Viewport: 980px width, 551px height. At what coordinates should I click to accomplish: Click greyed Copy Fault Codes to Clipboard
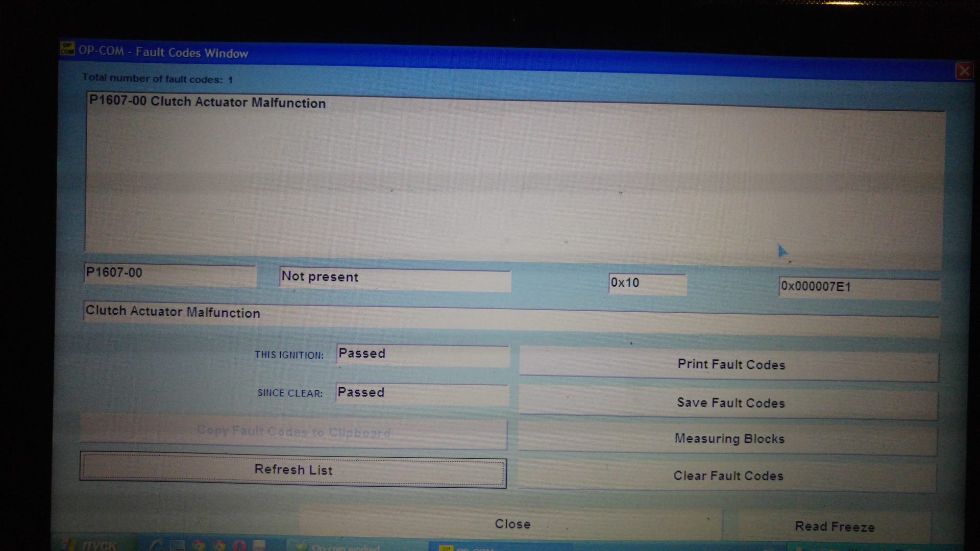click(293, 432)
